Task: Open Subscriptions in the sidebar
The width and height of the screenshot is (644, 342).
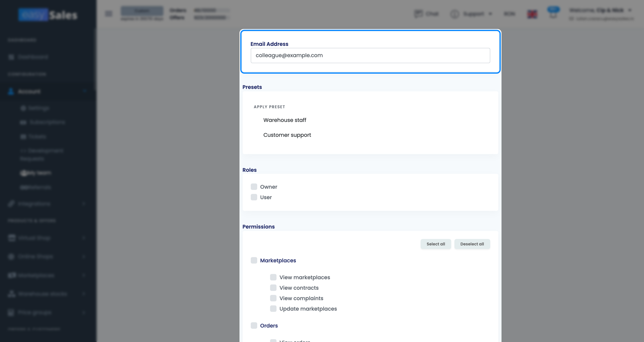Action: (43, 122)
